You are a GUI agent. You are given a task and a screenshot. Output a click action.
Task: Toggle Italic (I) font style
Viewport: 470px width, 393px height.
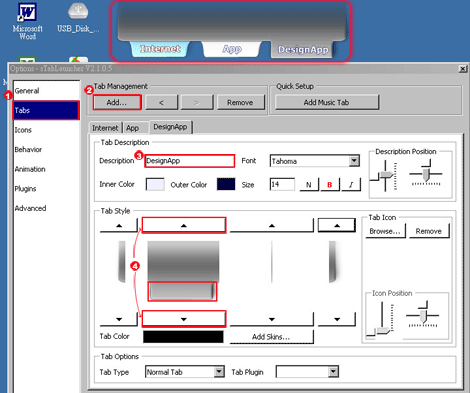(x=351, y=185)
